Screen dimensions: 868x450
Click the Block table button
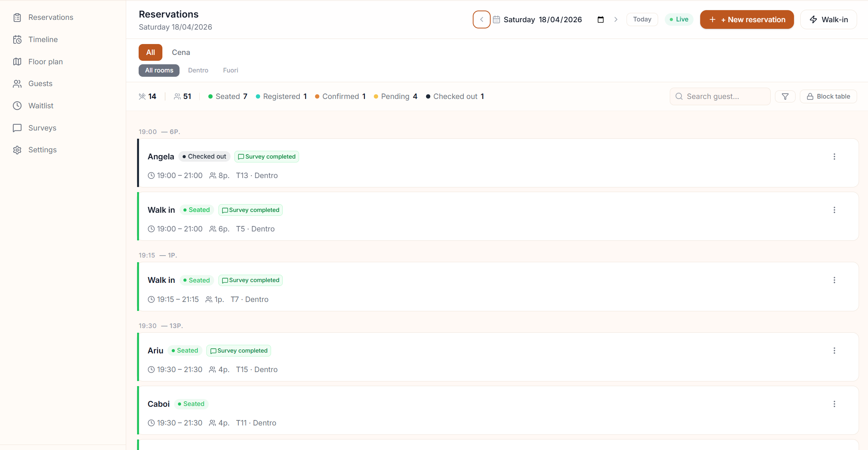pyautogui.click(x=828, y=96)
